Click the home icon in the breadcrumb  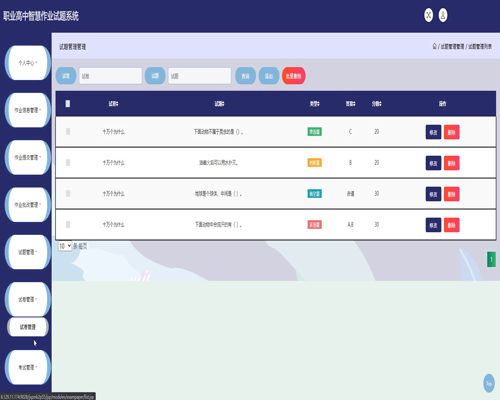coord(434,46)
